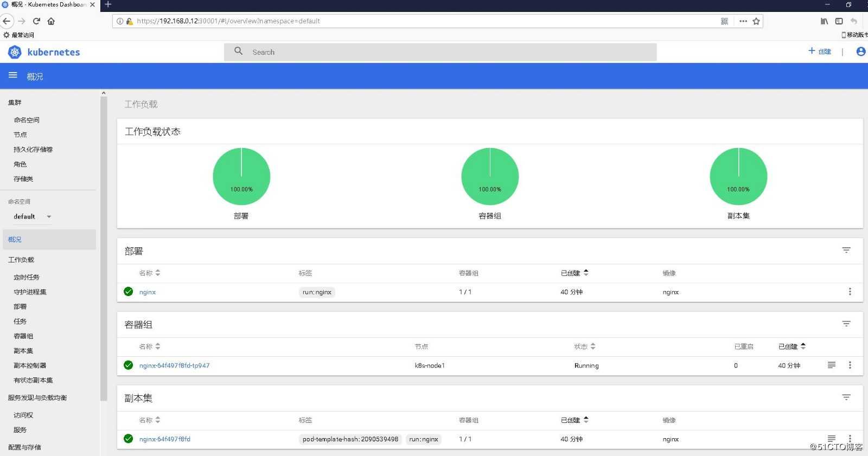This screenshot has width=868, height=456.
Task: Click the Kubernetes logo icon
Action: tap(15, 52)
